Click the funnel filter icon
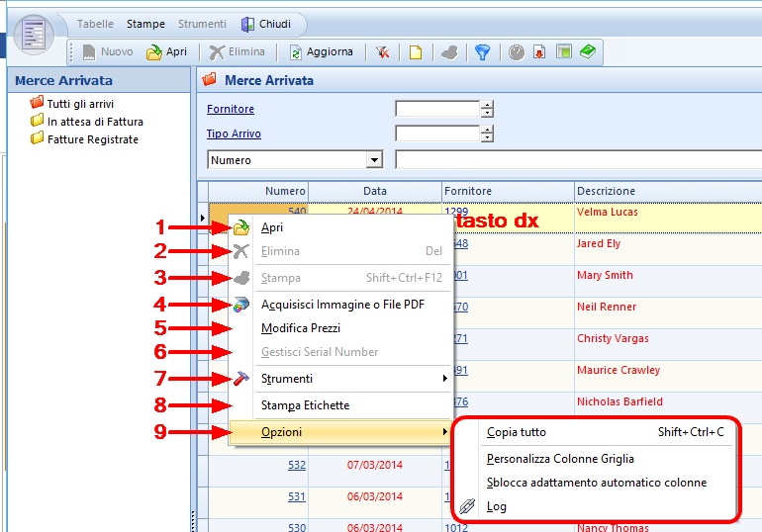Screen dimensions: 762x532 tap(482, 52)
